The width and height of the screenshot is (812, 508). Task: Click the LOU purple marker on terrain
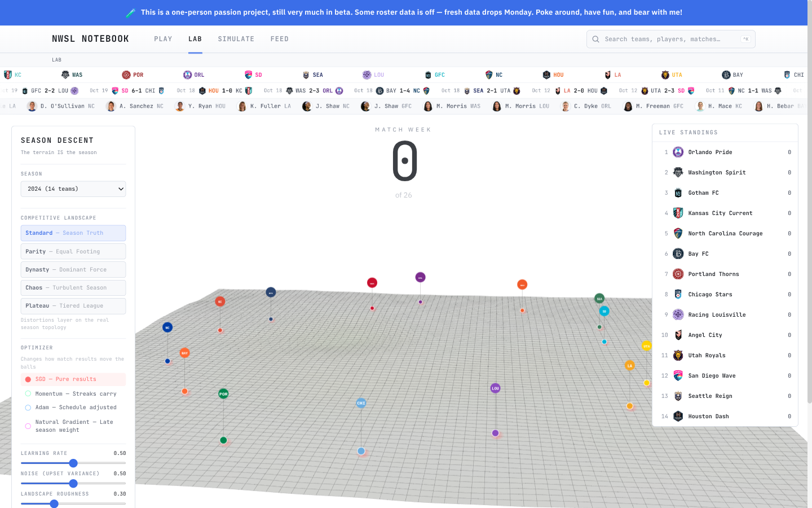[x=495, y=388]
